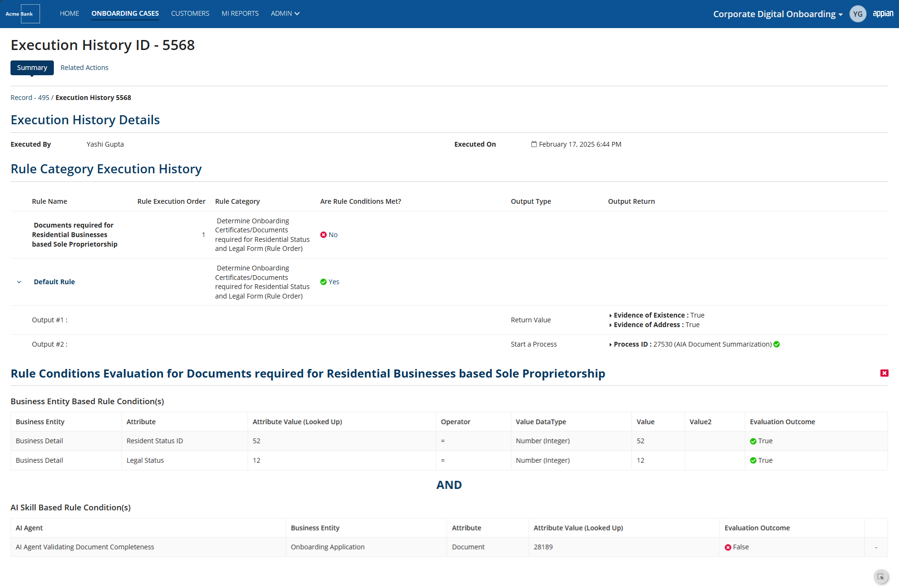This screenshot has width=899, height=588.
Task: Click the dash cell in AI Agent row
Action: pyautogui.click(x=876, y=548)
